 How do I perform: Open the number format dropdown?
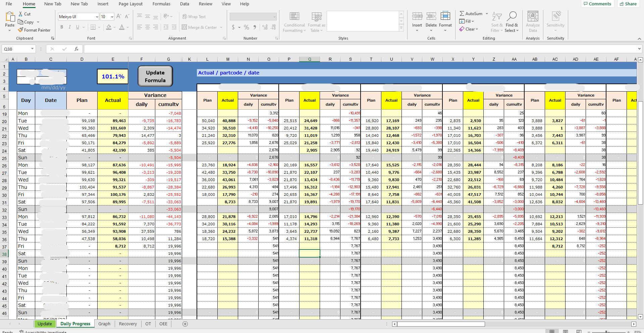click(x=274, y=17)
